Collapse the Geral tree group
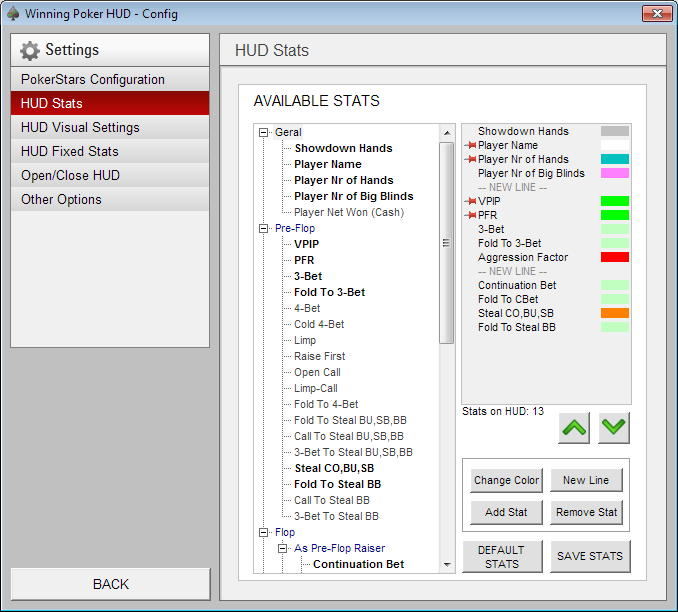The width and height of the screenshot is (678, 612). pyautogui.click(x=263, y=132)
